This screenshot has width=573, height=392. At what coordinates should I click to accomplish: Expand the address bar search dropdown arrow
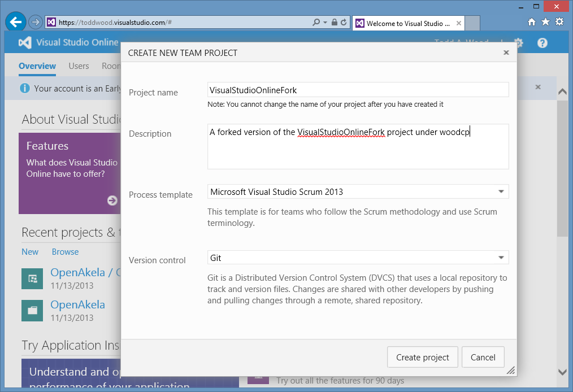325,22
